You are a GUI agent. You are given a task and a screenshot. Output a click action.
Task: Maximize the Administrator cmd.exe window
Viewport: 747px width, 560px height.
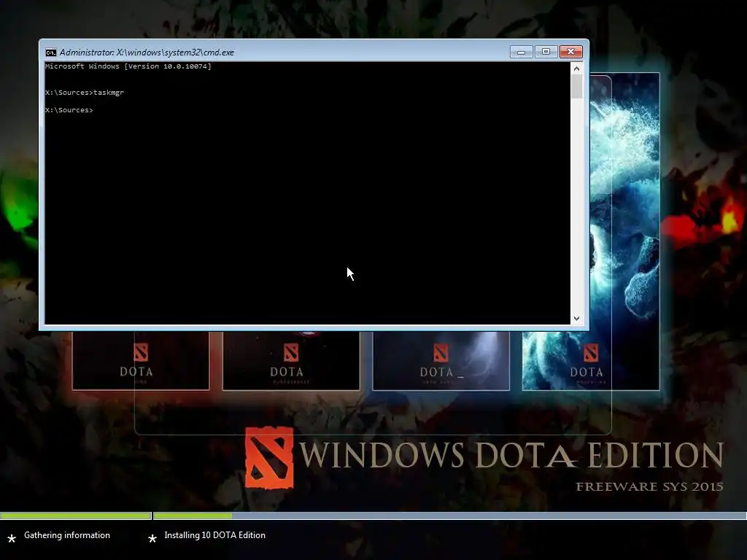546,52
